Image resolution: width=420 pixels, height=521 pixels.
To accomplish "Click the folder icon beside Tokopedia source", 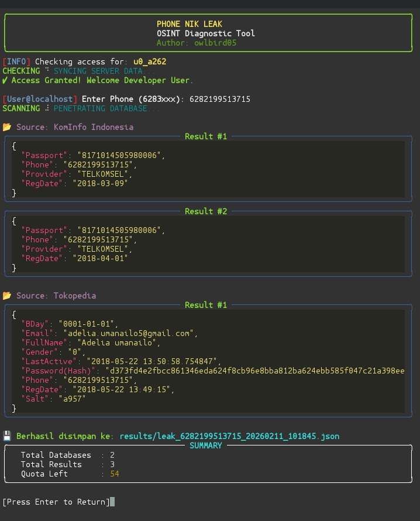I will click(x=7, y=296).
